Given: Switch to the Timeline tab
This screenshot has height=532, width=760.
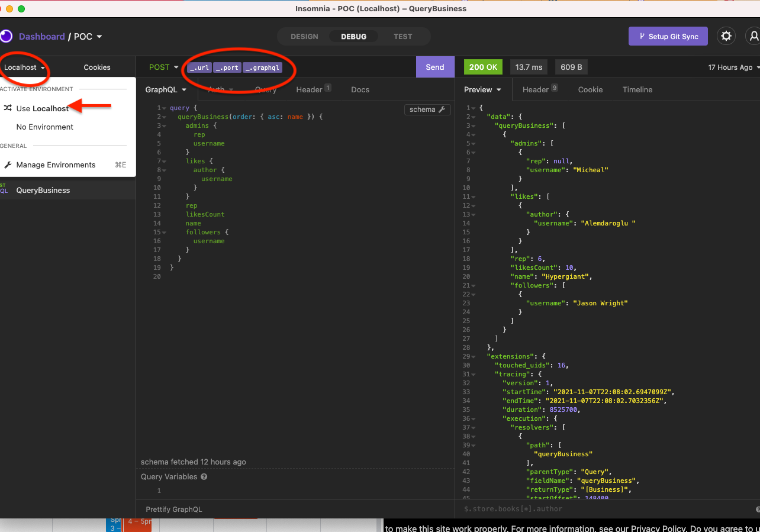Looking at the screenshot, I should tap(637, 89).
